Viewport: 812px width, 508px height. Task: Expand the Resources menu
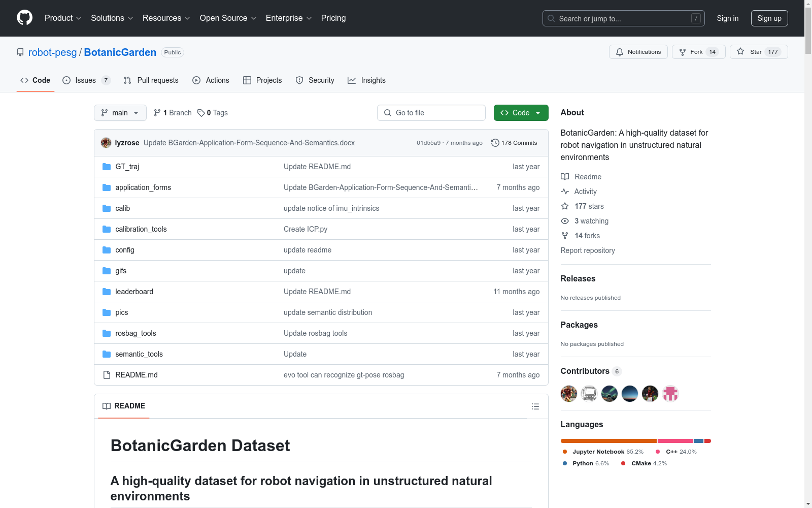(x=166, y=18)
